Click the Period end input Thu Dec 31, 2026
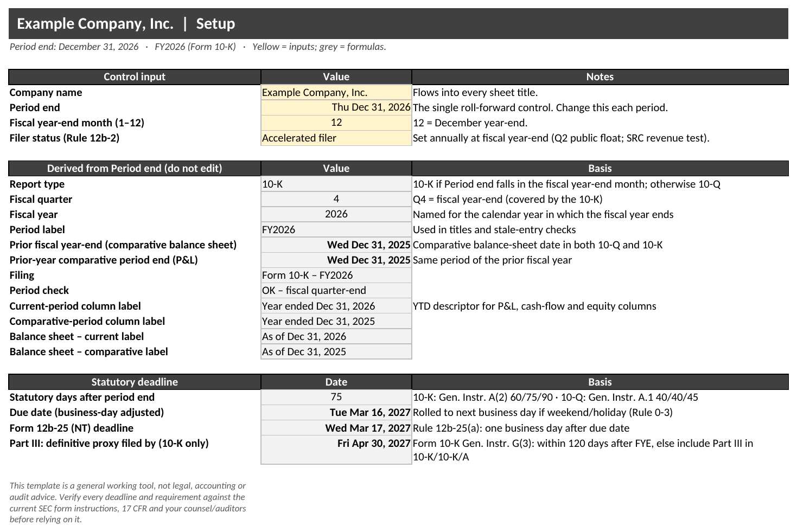Screen dimensions: 797x532 [336, 107]
